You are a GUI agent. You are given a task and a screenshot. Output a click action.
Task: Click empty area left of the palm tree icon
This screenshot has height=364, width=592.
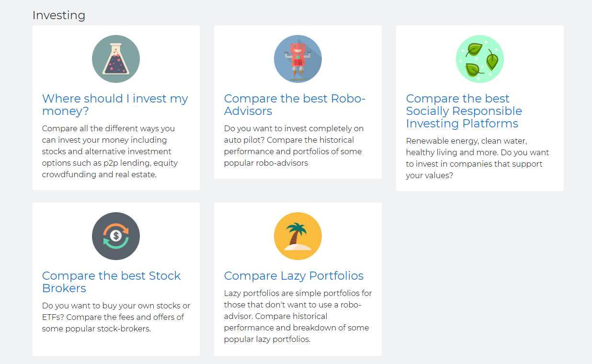tap(244, 236)
